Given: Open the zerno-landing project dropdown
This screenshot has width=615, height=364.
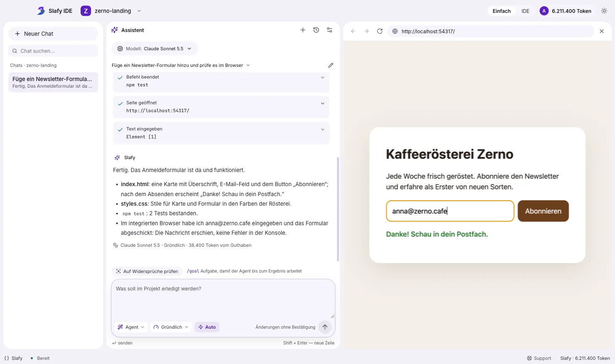Looking at the screenshot, I should [111, 11].
